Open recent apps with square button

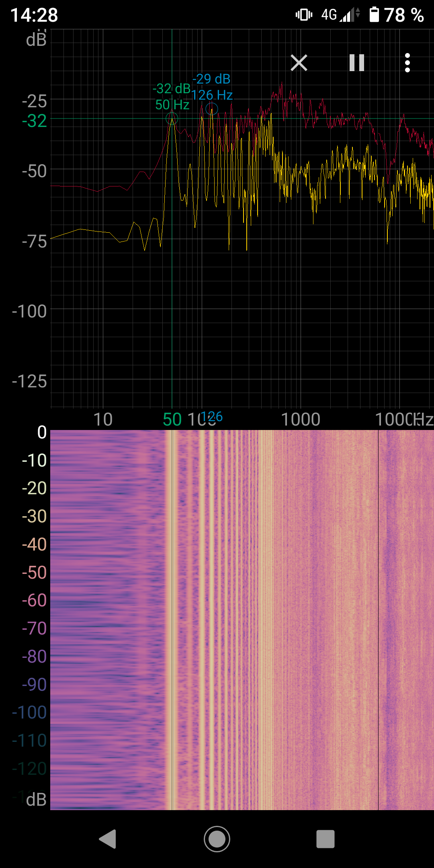pyautogui.click(x=325, y=839)
